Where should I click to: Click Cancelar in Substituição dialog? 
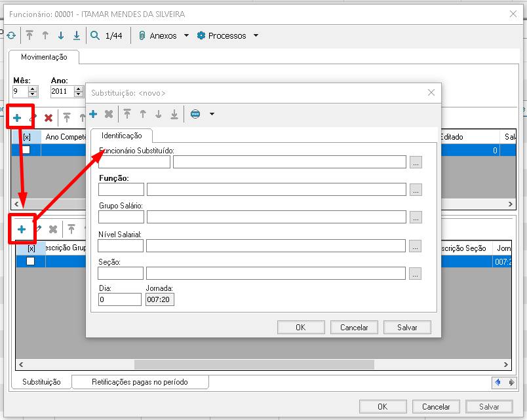[x=354, y=327]
